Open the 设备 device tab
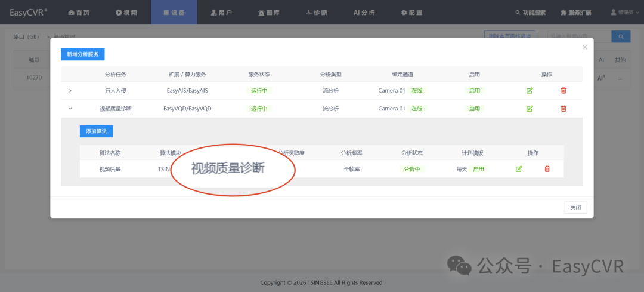Screen dimensions: 644x292 (174, 13)
